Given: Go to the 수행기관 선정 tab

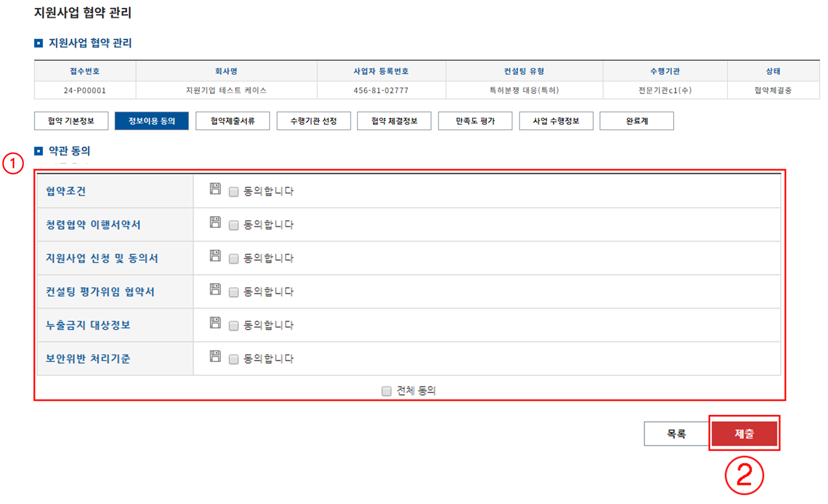Looking at the screenshot, I should point(313,121).
